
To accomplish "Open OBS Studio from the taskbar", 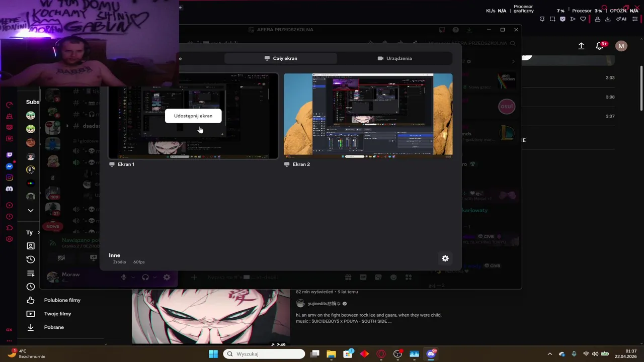I will pos(397,354).
